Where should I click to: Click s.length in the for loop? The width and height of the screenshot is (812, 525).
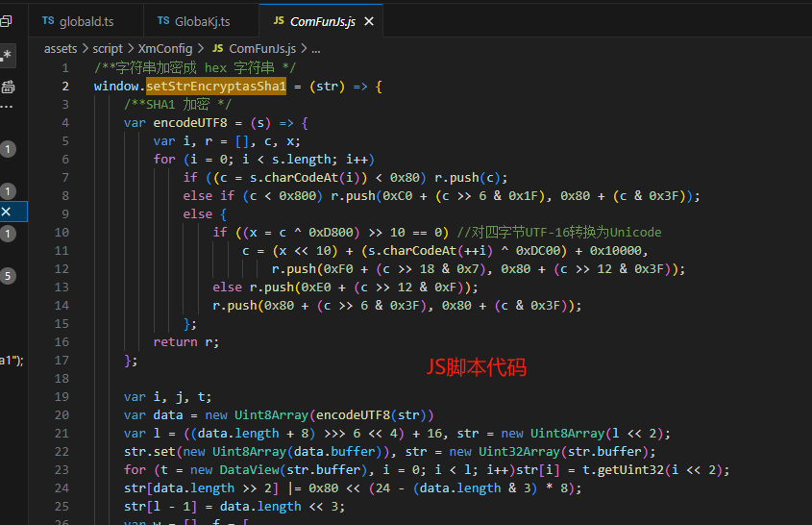302,159
